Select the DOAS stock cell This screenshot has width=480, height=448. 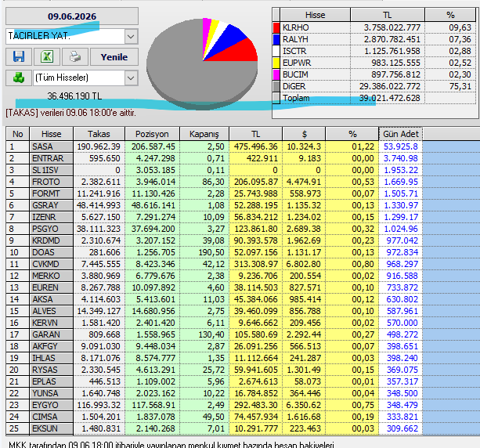[52, 252]
